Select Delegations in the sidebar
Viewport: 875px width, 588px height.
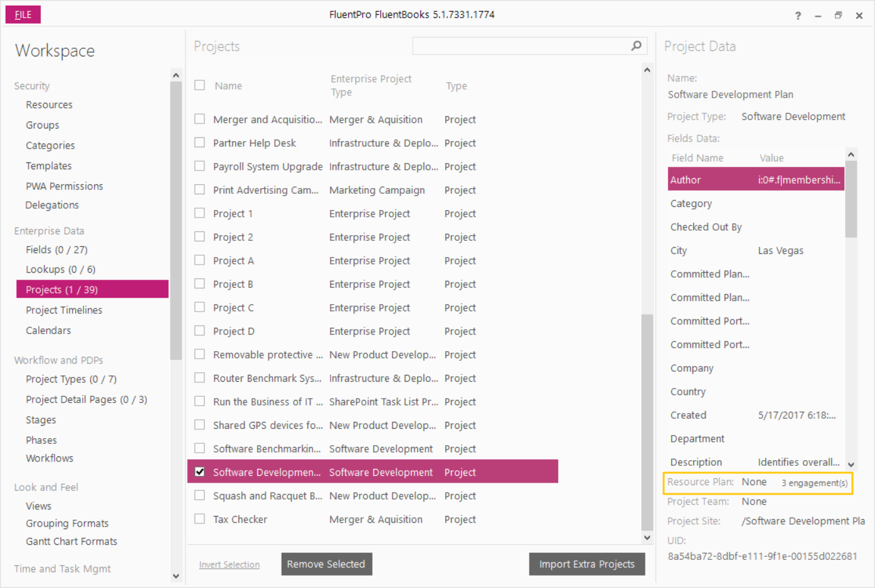coord(52,205)
